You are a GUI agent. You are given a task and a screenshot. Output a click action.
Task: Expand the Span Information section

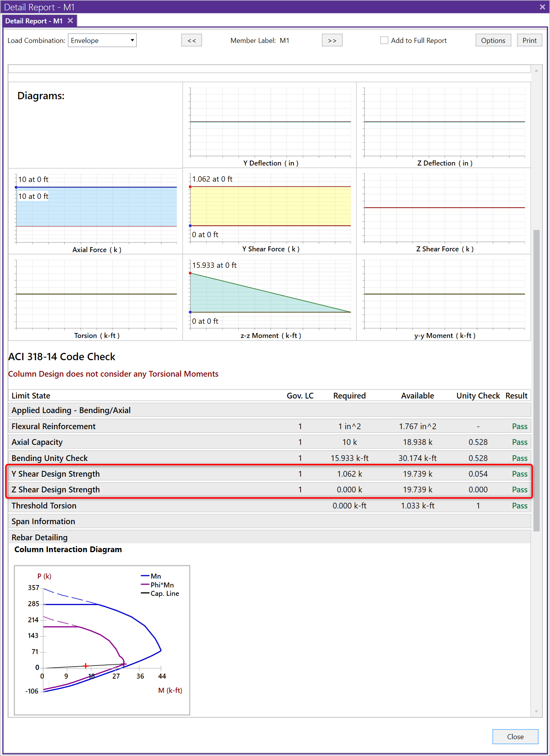pos(43,521)
